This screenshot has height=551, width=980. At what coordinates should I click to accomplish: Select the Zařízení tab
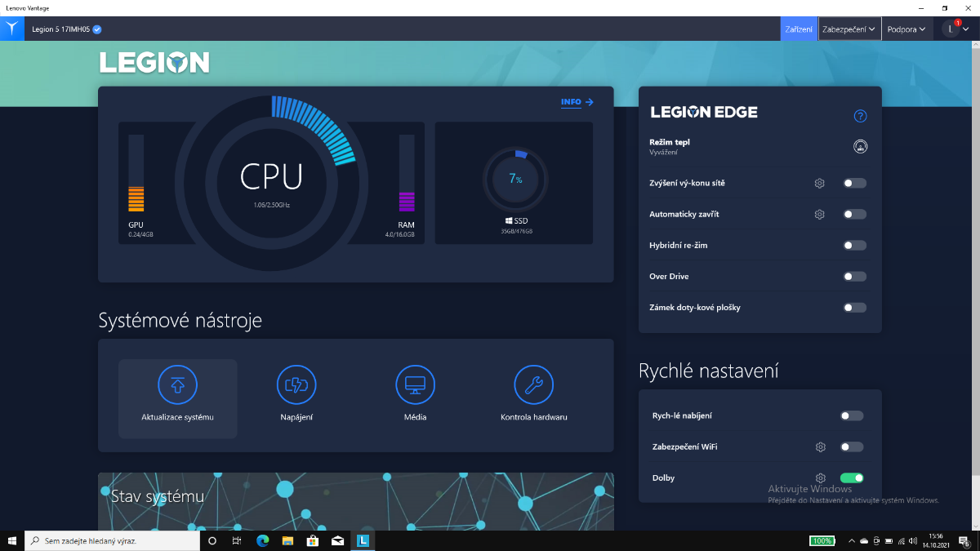[798, 29]
